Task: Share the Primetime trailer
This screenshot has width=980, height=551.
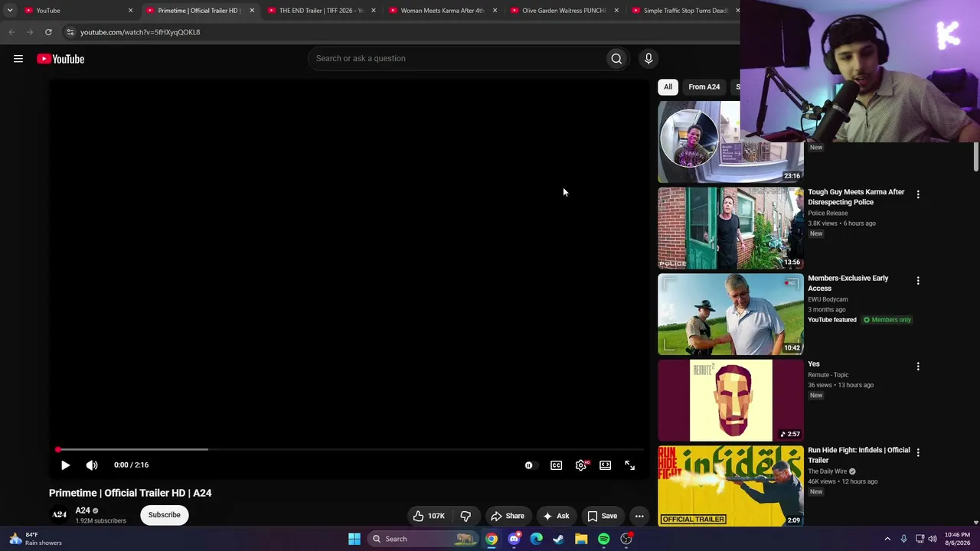Action: coord(507,516)
